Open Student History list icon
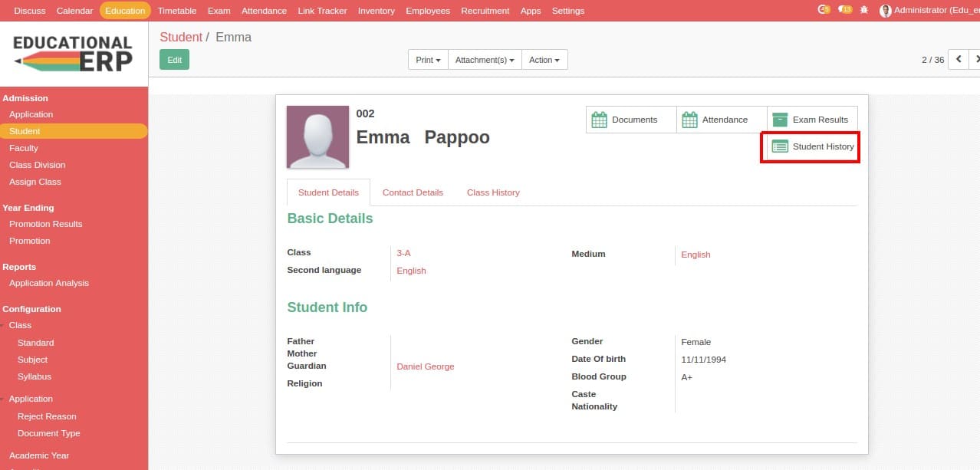Viewport: 980px width, 470px height. (780, 146)
